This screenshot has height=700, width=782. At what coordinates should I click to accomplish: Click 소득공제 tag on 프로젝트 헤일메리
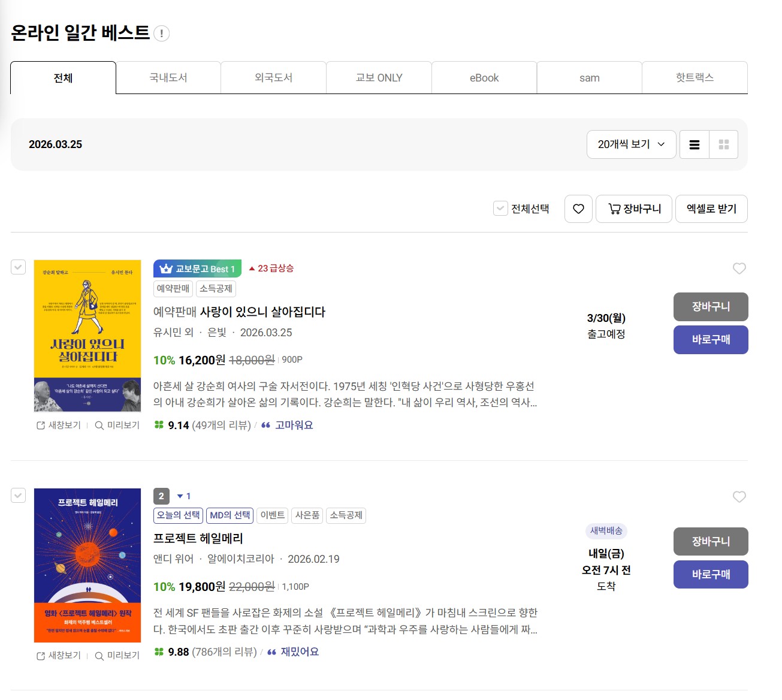click(346, 515)
